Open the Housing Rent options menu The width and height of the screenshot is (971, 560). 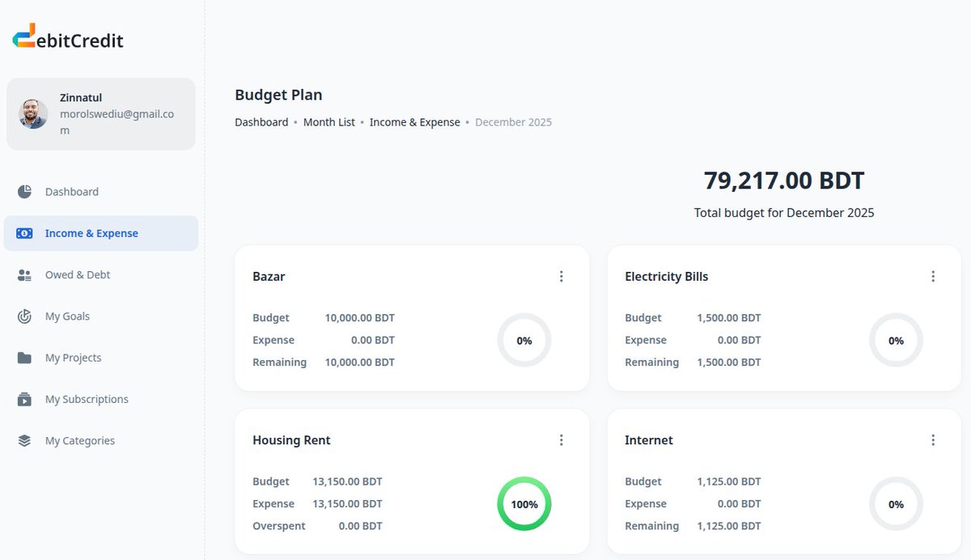click(562, 439)
